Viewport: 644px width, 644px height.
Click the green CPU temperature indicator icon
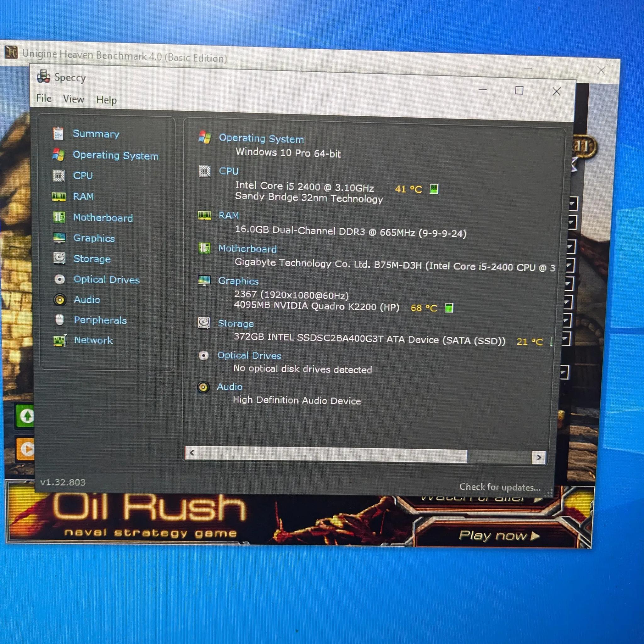[434, 189]
